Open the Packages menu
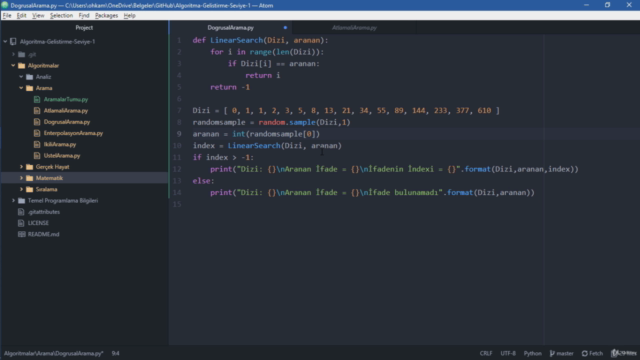Viewport: 640px width, 360px height. pyautogui.click(x=106, y=16)
